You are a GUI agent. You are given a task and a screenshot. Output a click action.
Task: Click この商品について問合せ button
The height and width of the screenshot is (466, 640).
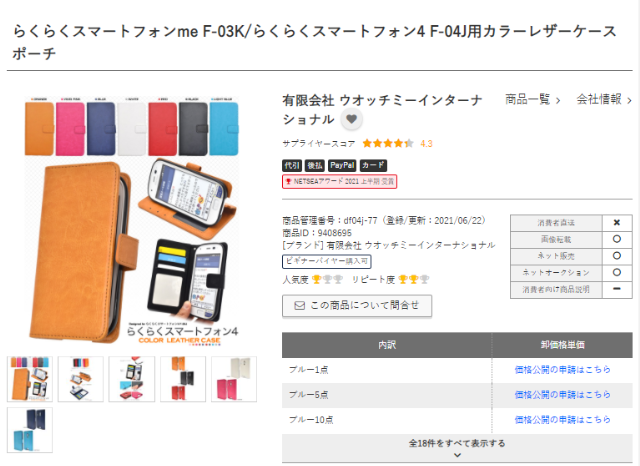coord(357,305)
